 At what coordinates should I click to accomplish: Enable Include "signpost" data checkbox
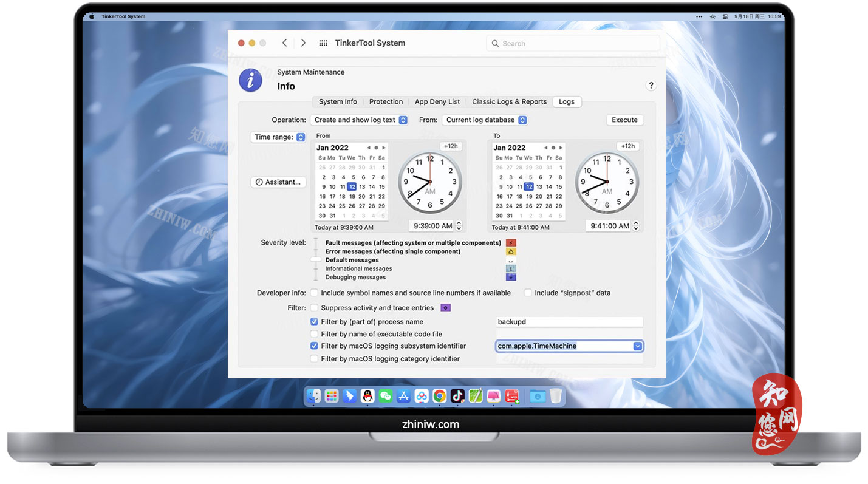pyautogui.click(x=528, y=293)
